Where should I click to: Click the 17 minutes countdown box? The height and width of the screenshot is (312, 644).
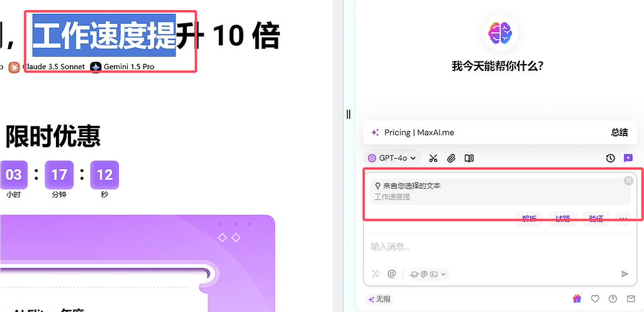59,175
